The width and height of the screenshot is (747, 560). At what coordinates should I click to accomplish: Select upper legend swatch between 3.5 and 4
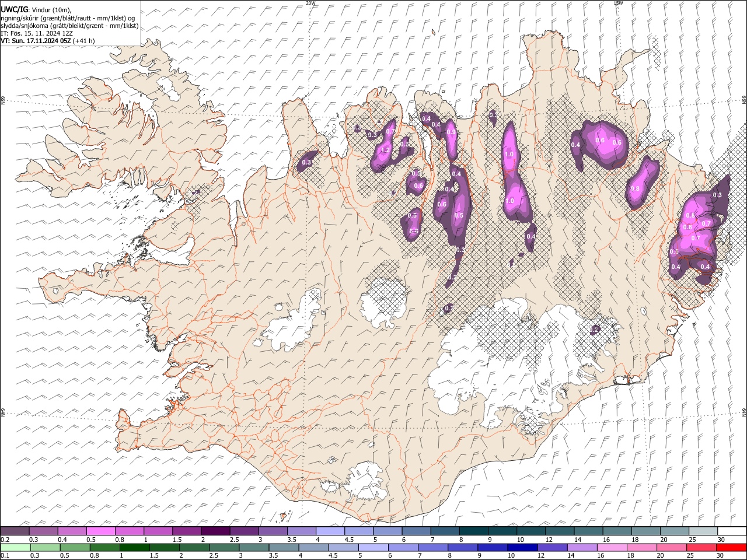click(x=301, y=531)
